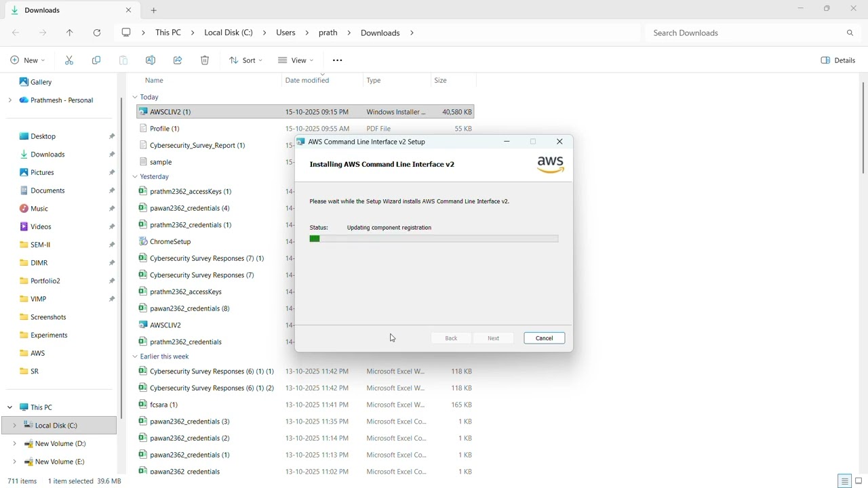Viewport: 868px width, 488px height.
Task: Open the Sort dropdown menu
Action: [245, 60]
